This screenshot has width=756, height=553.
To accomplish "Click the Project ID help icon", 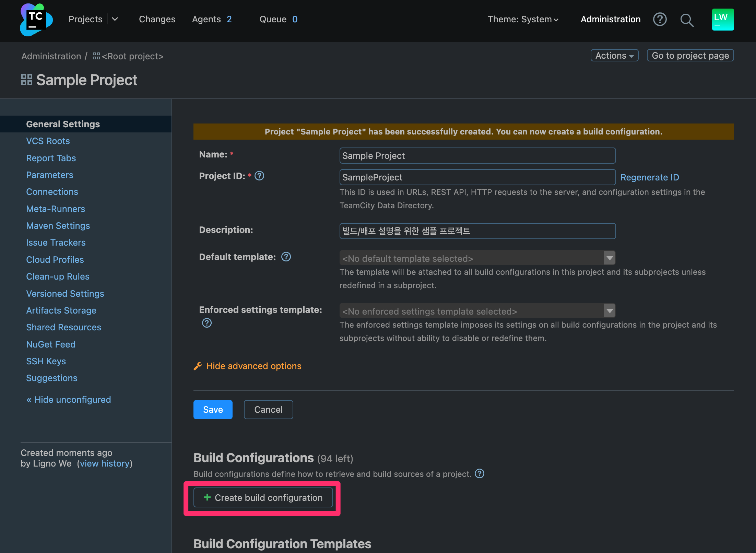I will coord(259,176).
